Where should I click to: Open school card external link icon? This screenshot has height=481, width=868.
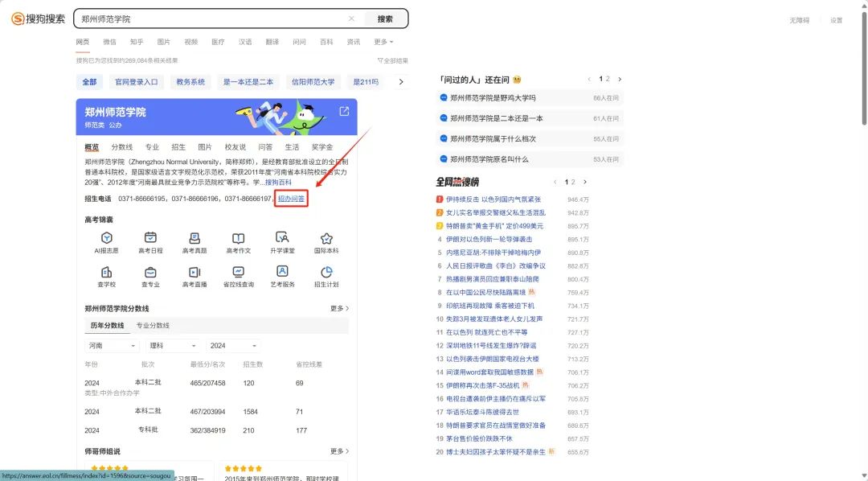tap(344, 111)
